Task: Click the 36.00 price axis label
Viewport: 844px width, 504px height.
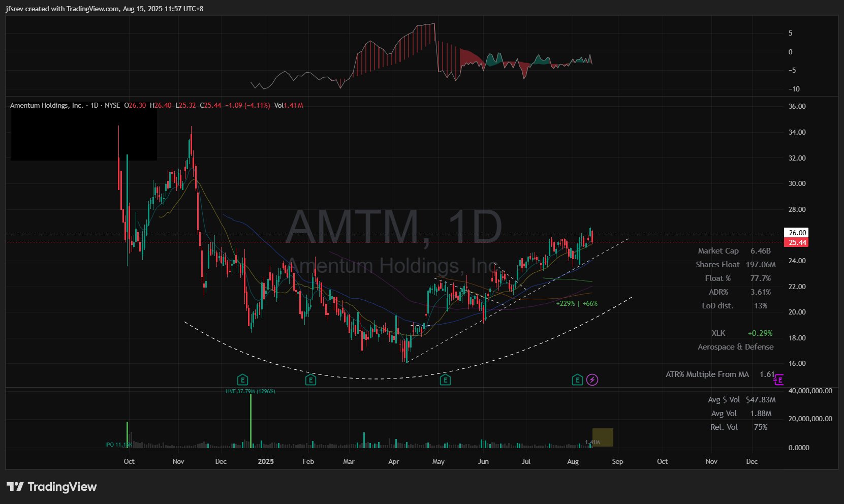Action: coord(797,106)
